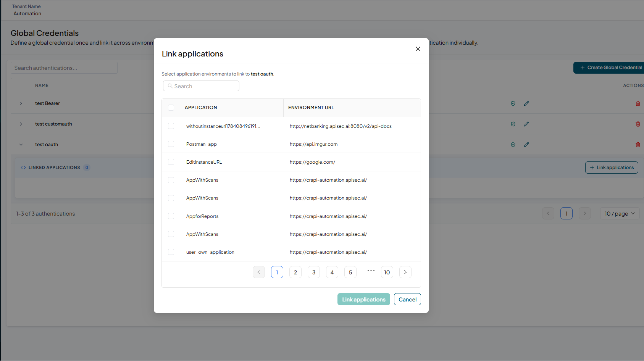Click the teal Link applications confirm button
644x361 pixels.
coord(364,299)
